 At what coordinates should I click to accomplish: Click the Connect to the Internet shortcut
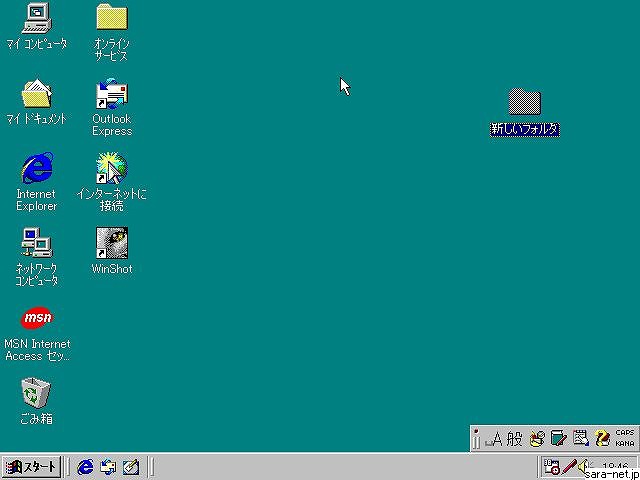click(111, 168)
